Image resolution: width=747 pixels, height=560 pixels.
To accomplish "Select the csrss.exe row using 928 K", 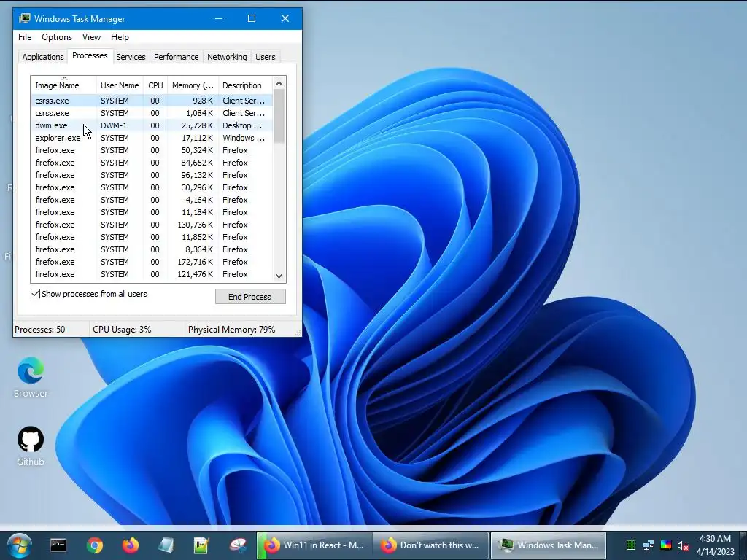I will (152, 101).
